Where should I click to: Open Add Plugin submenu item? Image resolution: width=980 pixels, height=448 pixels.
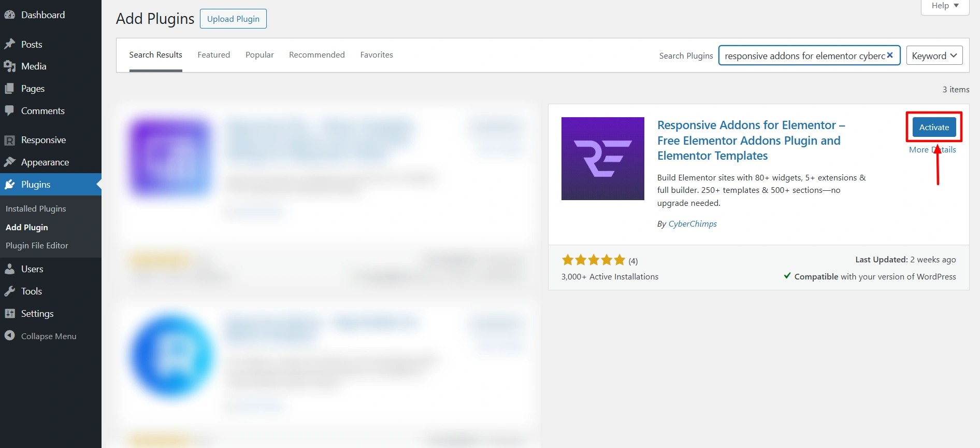(x=27, y=227)
